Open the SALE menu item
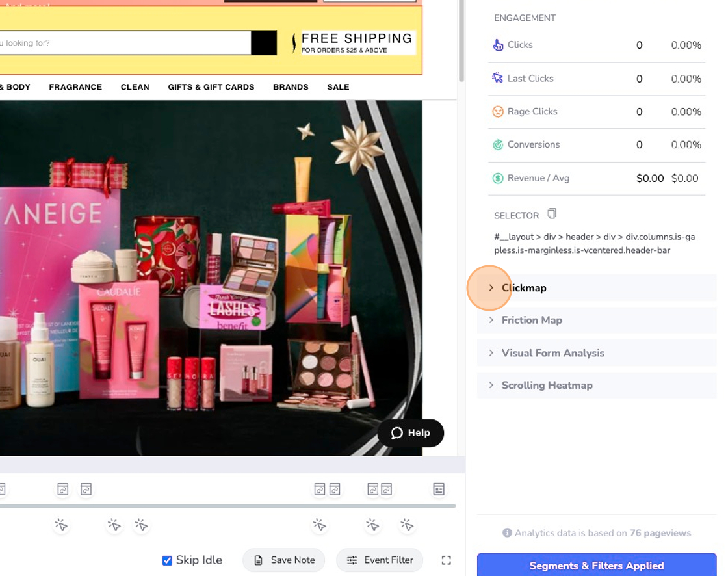 [338, 87]
